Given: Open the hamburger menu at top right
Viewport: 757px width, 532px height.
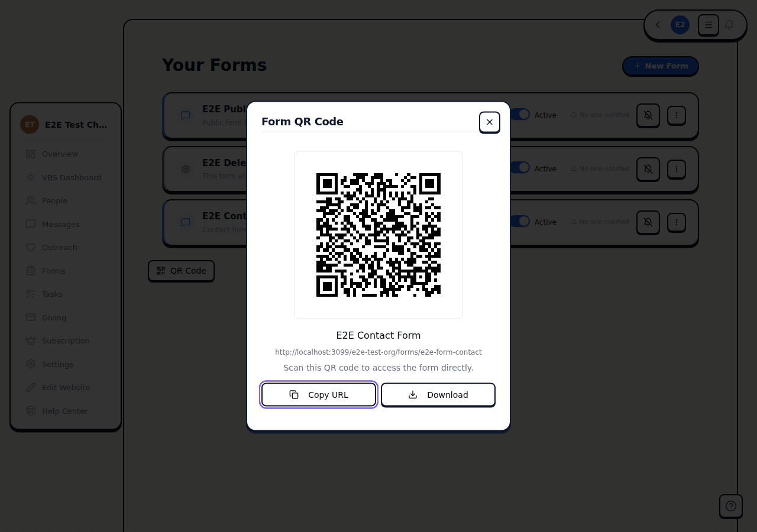Looking at the screenshot, I should click(x=708, y=25).
